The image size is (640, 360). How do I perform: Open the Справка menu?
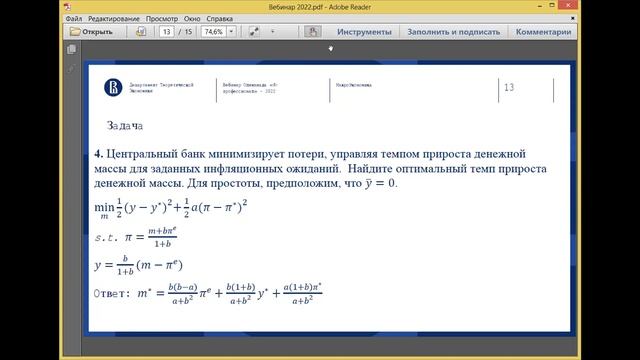tap(220, 19)
